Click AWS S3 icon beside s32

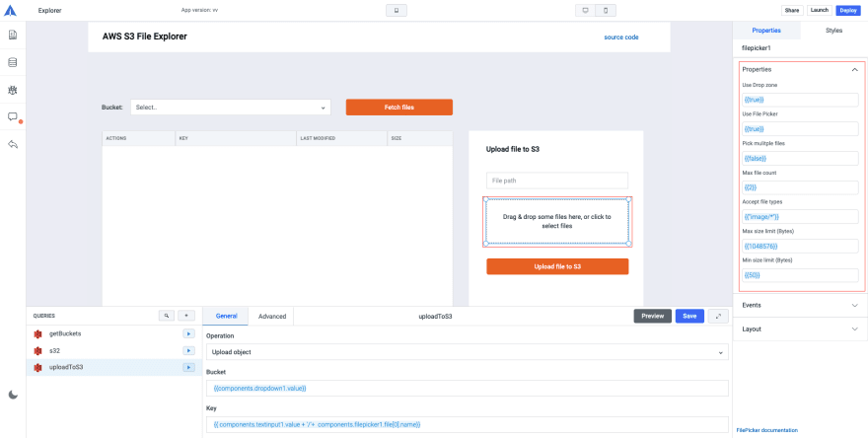[x=38, y=350]
